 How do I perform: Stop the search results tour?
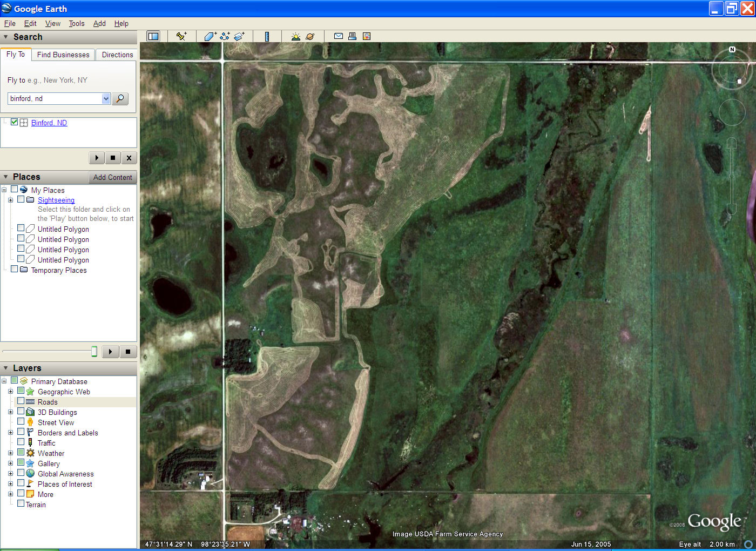pos(113,158)
